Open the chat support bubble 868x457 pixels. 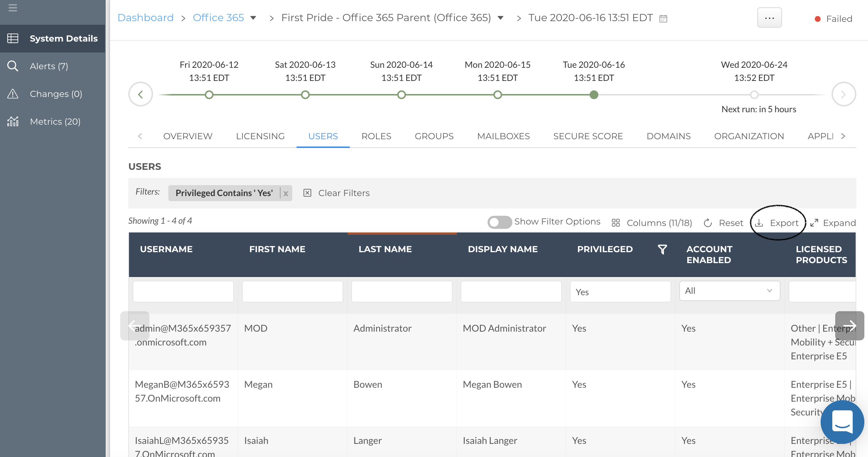[x=842, y=422]
